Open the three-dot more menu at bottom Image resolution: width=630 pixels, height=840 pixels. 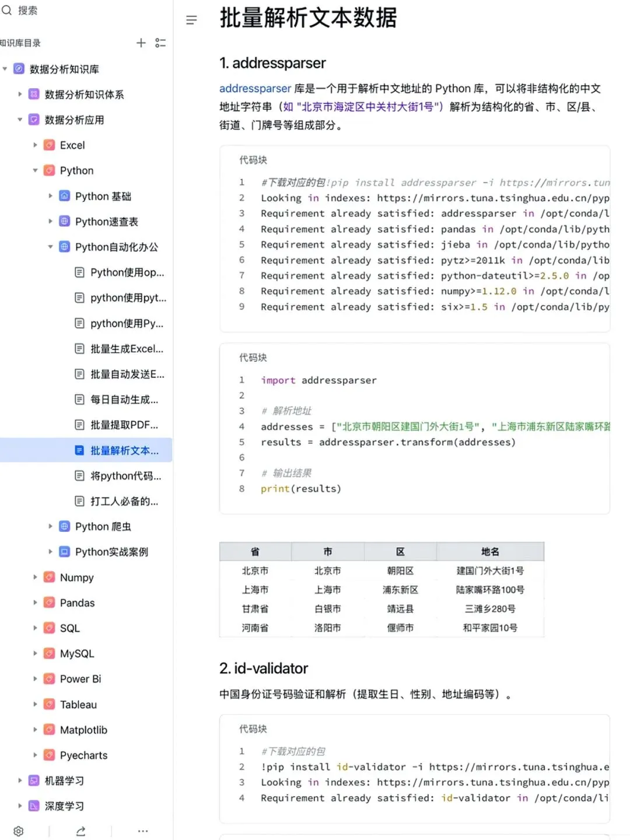point(143,831)
